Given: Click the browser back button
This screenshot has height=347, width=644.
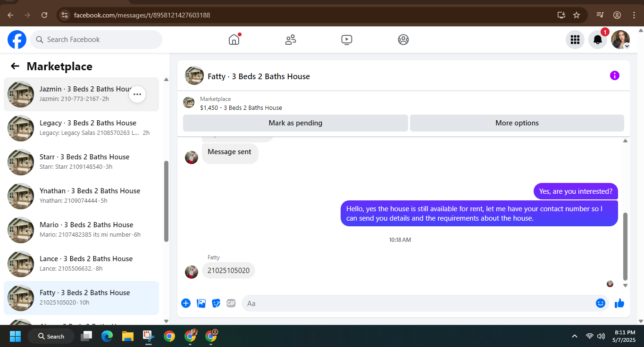Looking at the screenshot, I should [x=10, y=15].
